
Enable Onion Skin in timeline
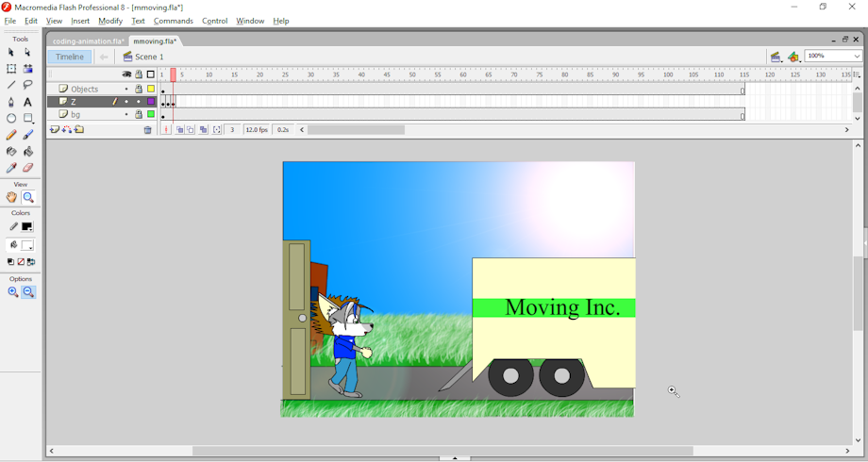179,130
